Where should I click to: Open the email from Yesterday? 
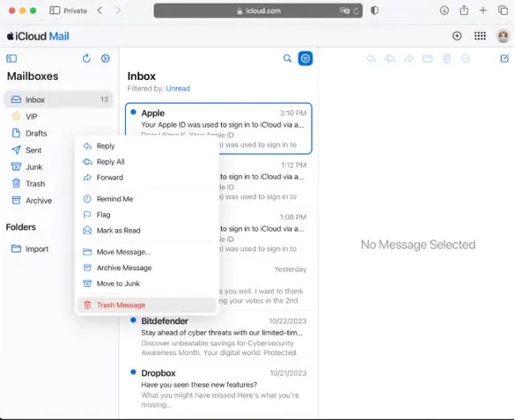coord(265,284)
